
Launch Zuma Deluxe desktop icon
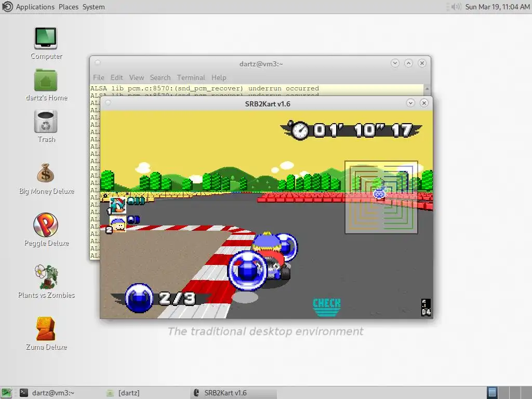pyautogui.click(x=46, y=328)
